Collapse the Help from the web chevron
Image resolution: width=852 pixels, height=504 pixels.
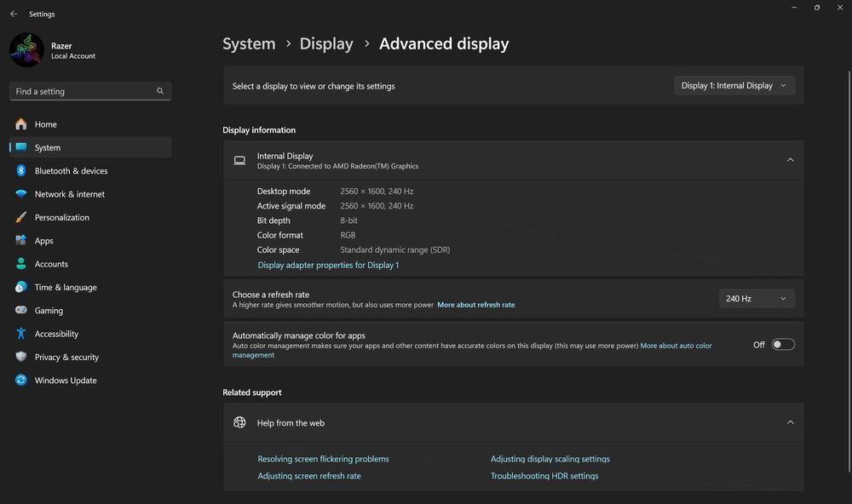coord(790,422)
